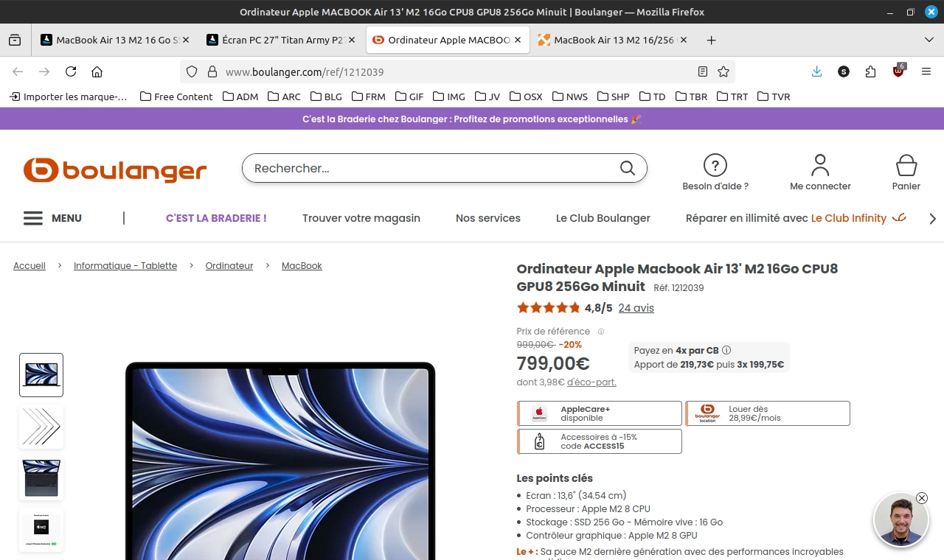Open the list all tabs dropdown arrow
The image size is (944, 560).
coord(929,41)
